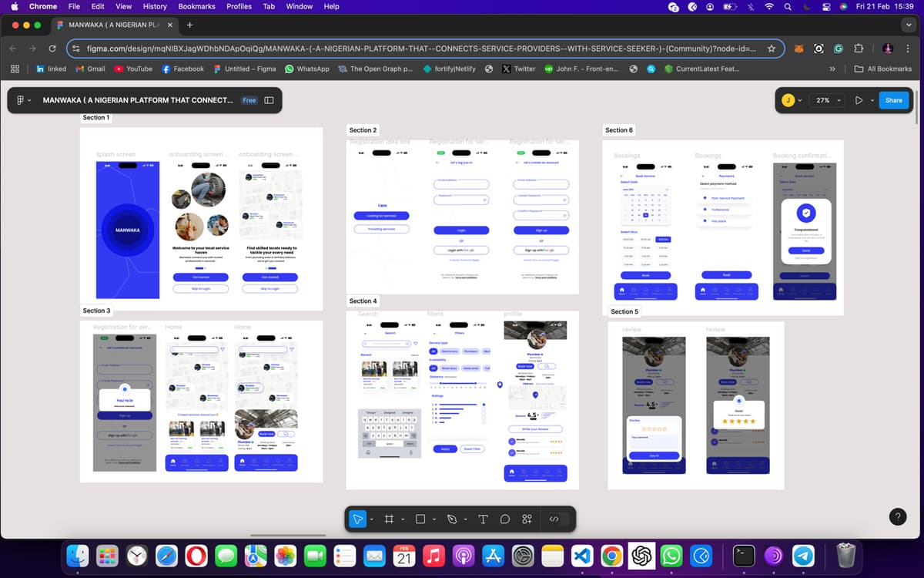
Task: Open the Bookmarks menu in menu bar
Action: tap(196, 6)
